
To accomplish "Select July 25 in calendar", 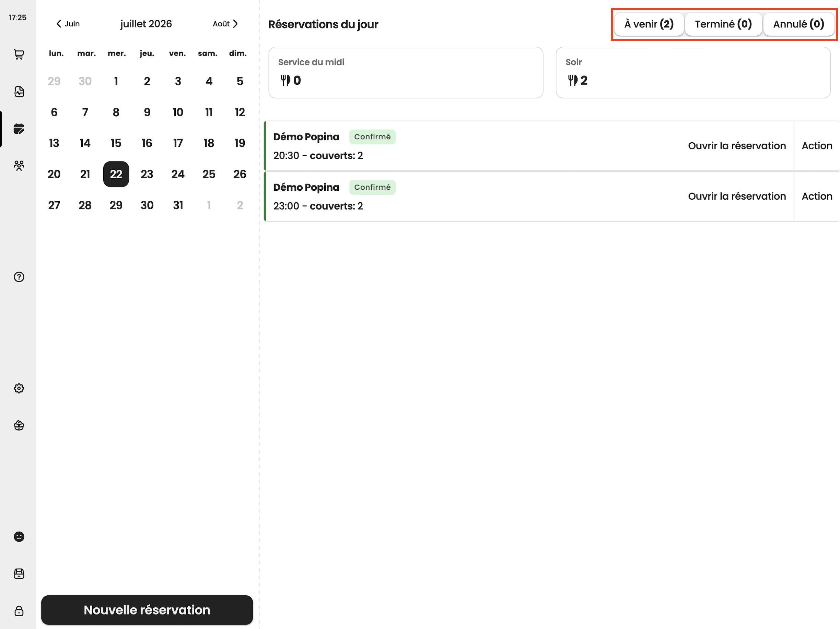I will [209, 174].
